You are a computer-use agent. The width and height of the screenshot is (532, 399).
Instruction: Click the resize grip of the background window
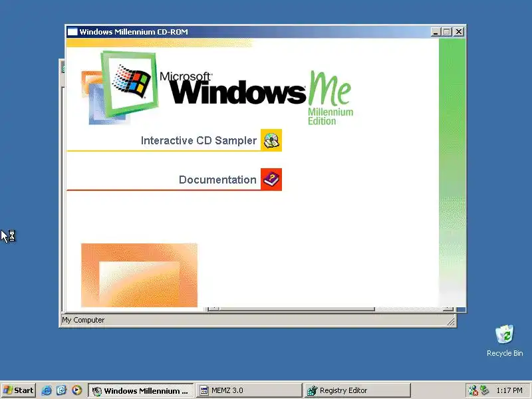451,321
